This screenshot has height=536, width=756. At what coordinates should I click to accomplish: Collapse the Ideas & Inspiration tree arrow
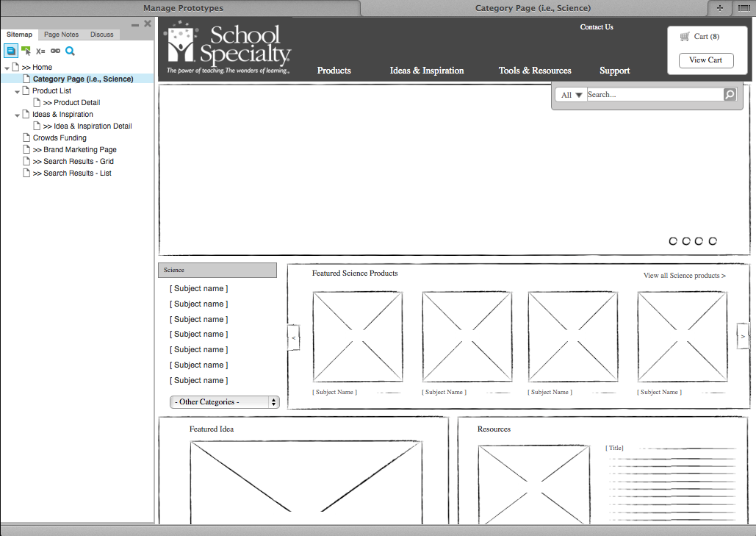18,115
